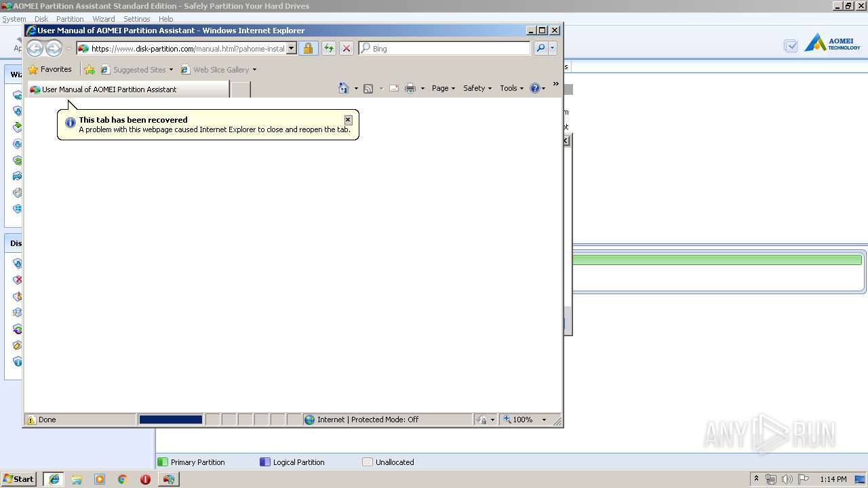
Task: Show hidden system tray icons
Action: 756,479
